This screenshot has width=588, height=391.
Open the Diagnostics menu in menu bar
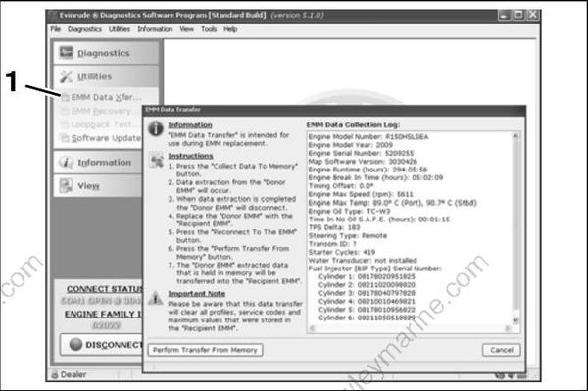click(x=84, y=29)
